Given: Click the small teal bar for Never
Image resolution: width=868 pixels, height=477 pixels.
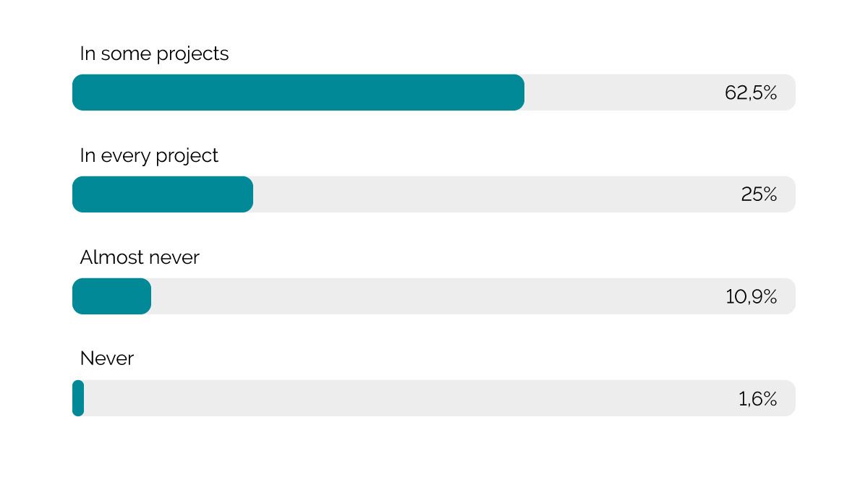Looking at the screenshot, I should point(78,398).
